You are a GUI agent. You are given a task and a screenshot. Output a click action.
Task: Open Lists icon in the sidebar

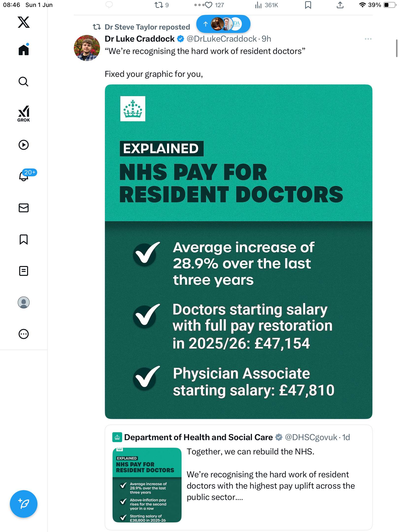(24, 271)
